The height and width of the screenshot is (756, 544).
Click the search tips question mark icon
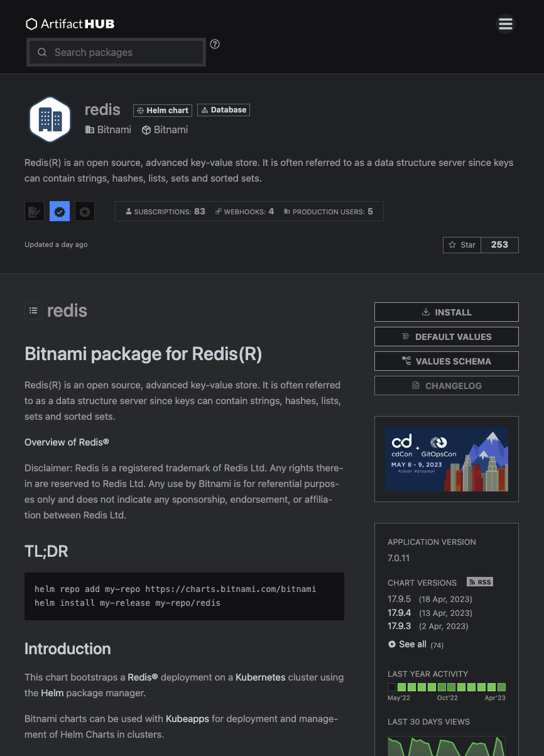coord(215,44)
